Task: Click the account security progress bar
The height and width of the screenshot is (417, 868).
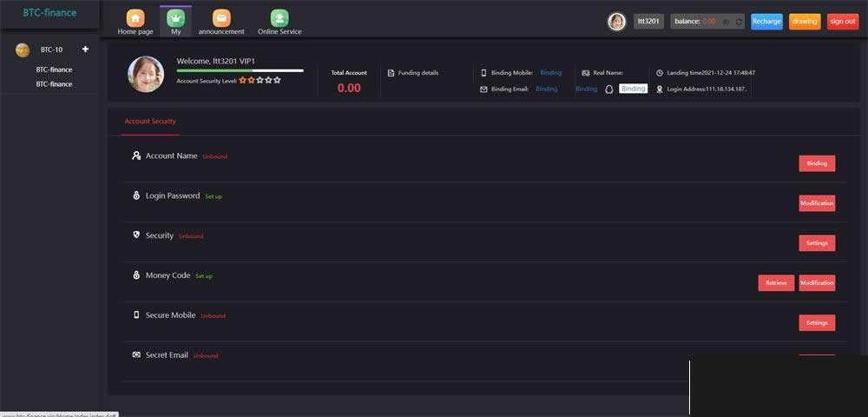Action: tap(240, 70)
